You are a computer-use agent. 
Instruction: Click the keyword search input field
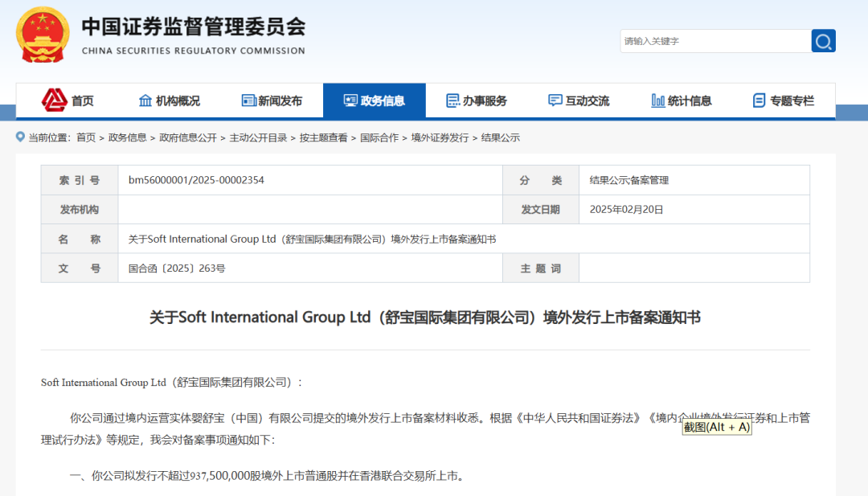(x=714, y=41)
